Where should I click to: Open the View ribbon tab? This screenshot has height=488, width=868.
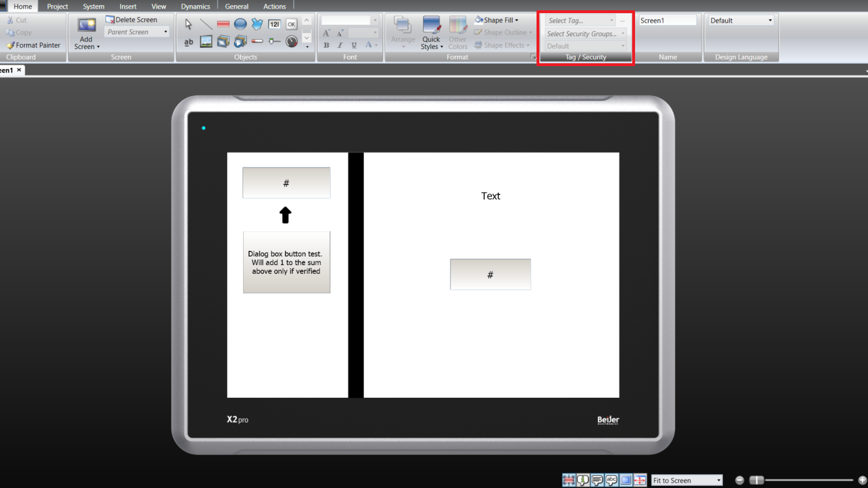[159, 6]
